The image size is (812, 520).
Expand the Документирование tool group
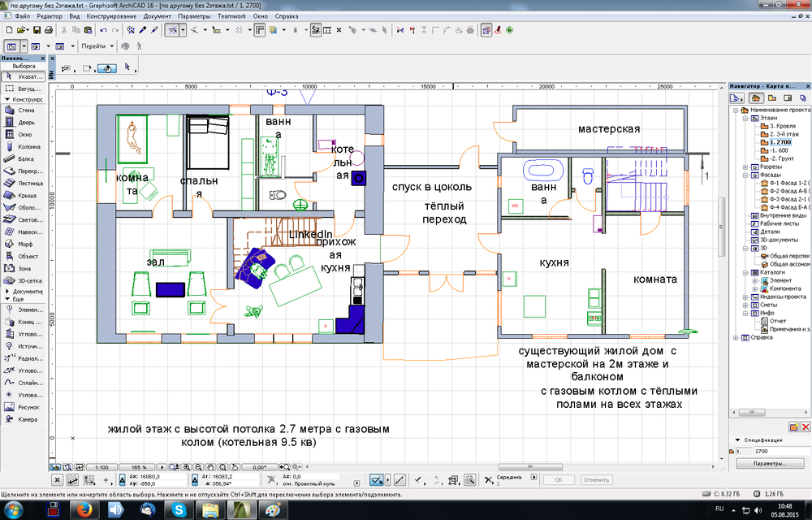(x=6, y=291)
